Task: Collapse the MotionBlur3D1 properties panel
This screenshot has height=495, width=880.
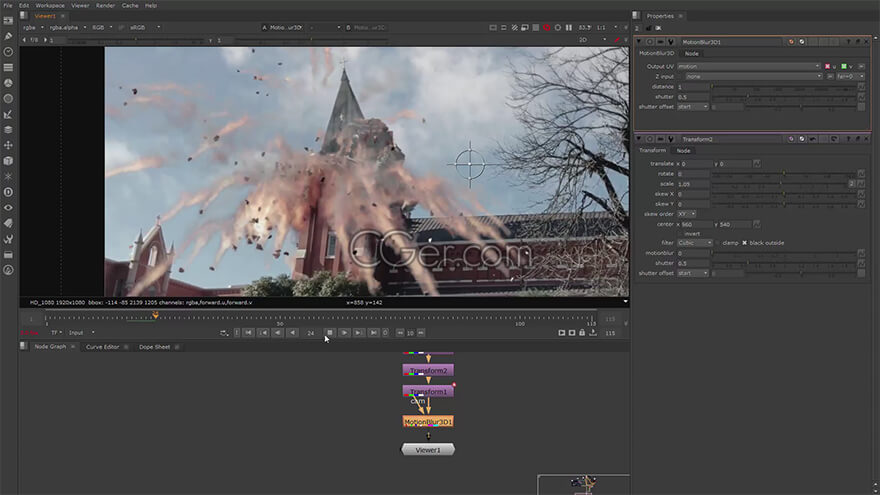Action: coord(639,42)
